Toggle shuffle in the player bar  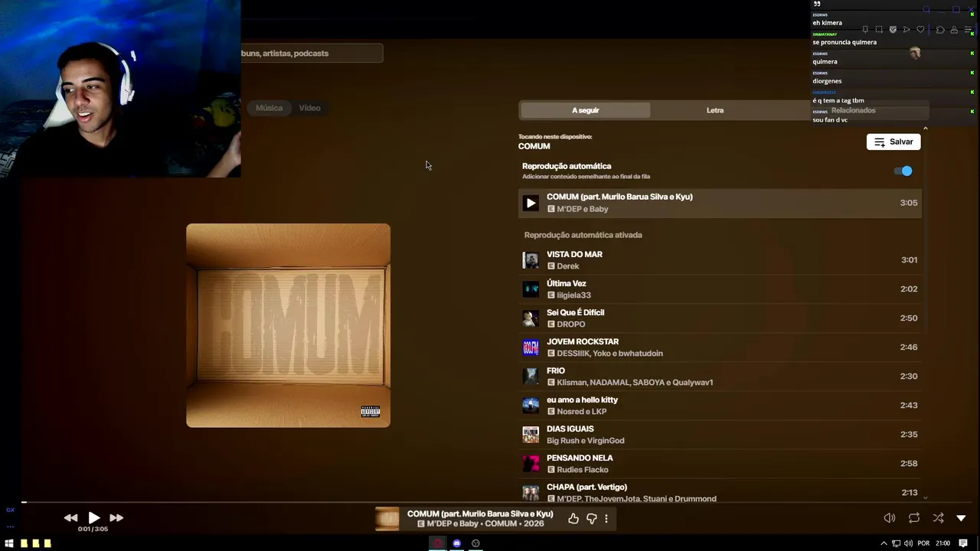[939, 518]
